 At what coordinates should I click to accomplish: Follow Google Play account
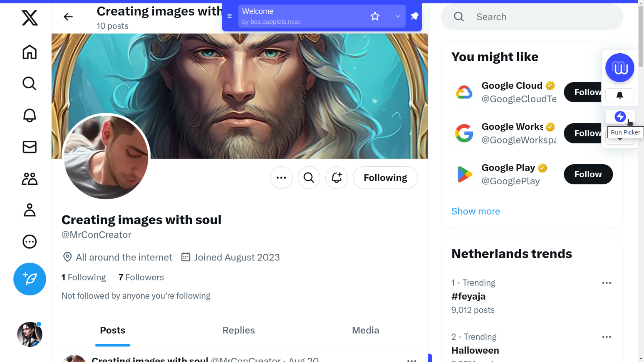(x=588, y=174)
